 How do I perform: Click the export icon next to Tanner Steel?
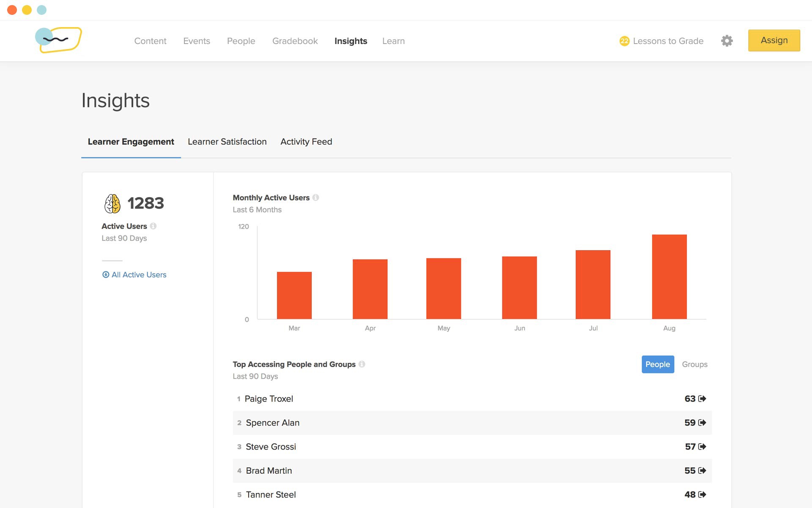pos(702,494)
